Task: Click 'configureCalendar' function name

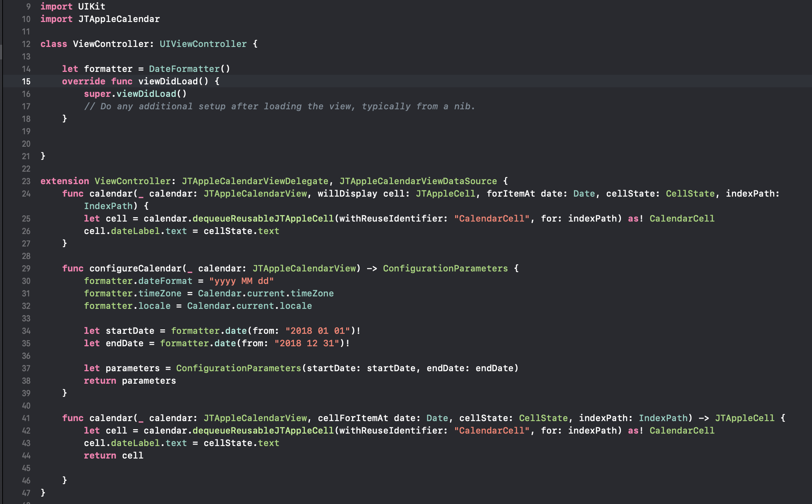Action: tap(135, 269)
